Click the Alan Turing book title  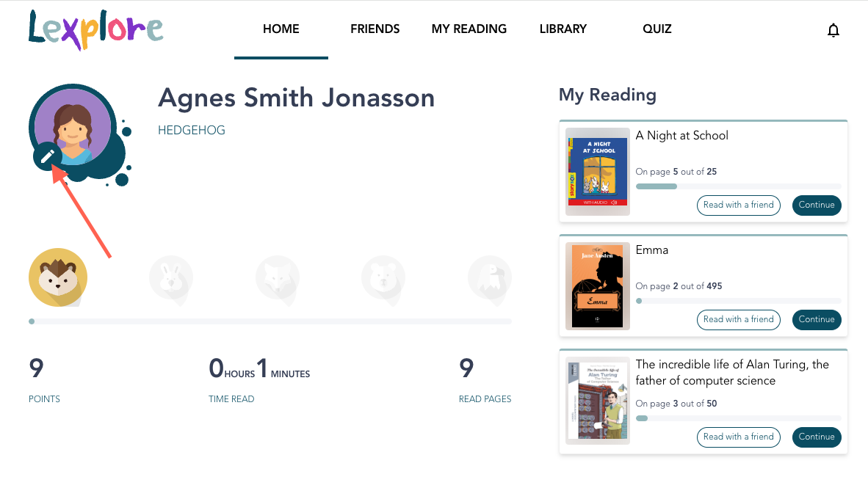tap(732, 372)
